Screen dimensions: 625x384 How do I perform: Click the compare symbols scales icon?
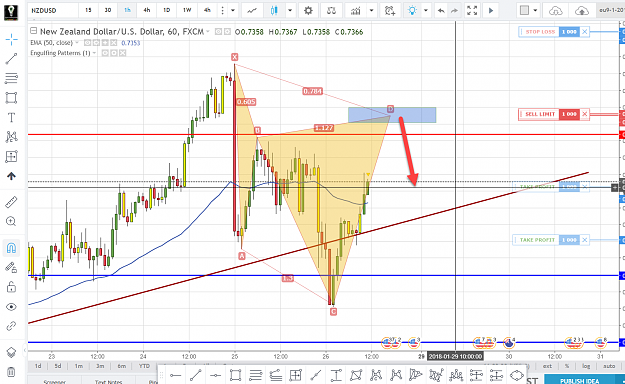331,11
